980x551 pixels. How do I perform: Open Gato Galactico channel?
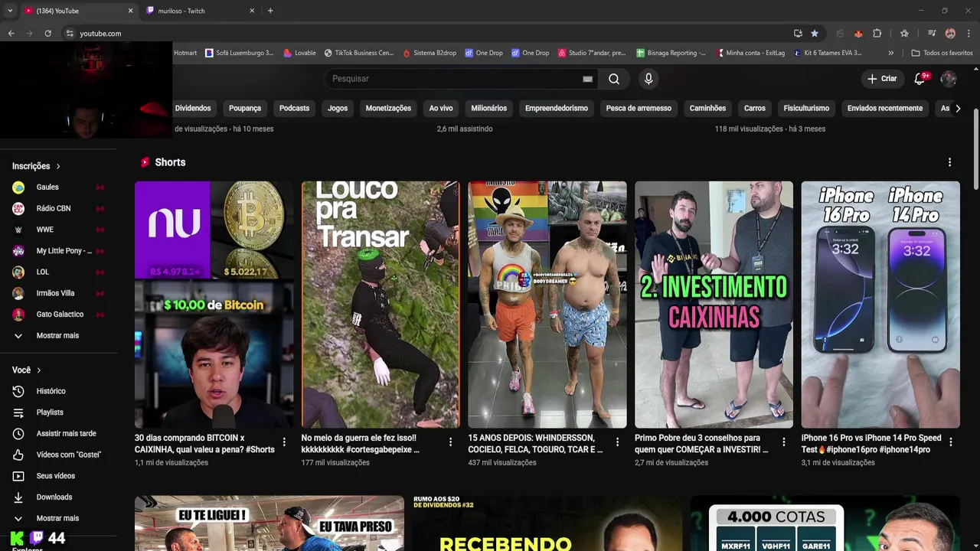(58, 315)
